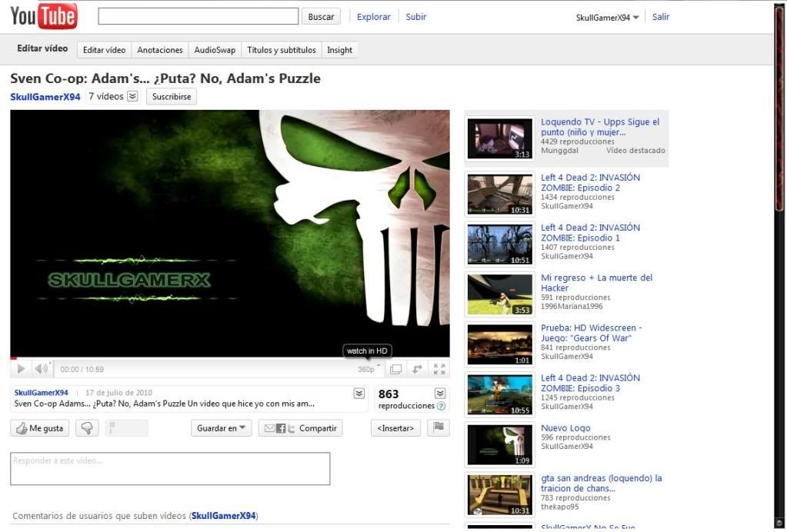Open Prueba: HD Widescreen title link
The height and width of the screenshot is (532, 787).
(592, 333)
